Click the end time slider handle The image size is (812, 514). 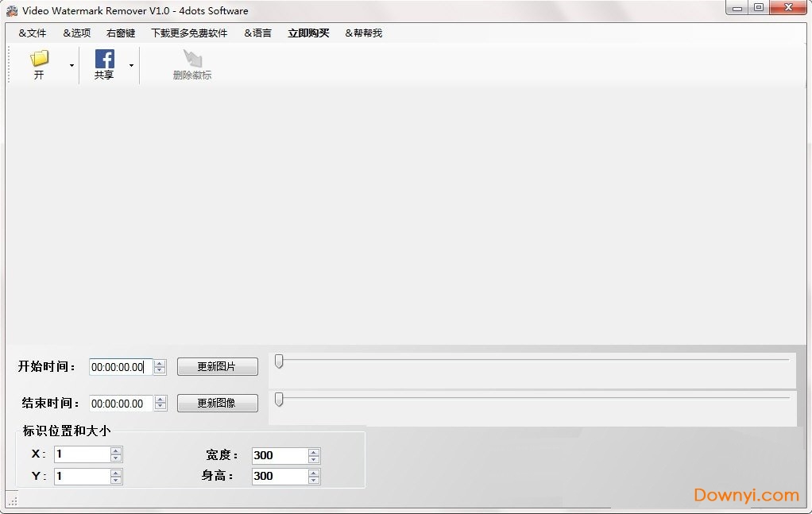coord(278,397)
